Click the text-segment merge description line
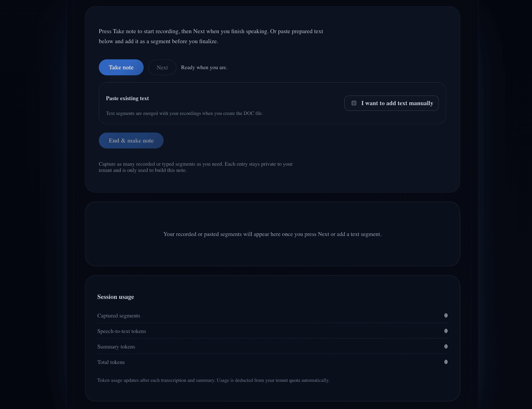This screenshot has width=532, height=409. pyautogui.click(x=184, y=113)
